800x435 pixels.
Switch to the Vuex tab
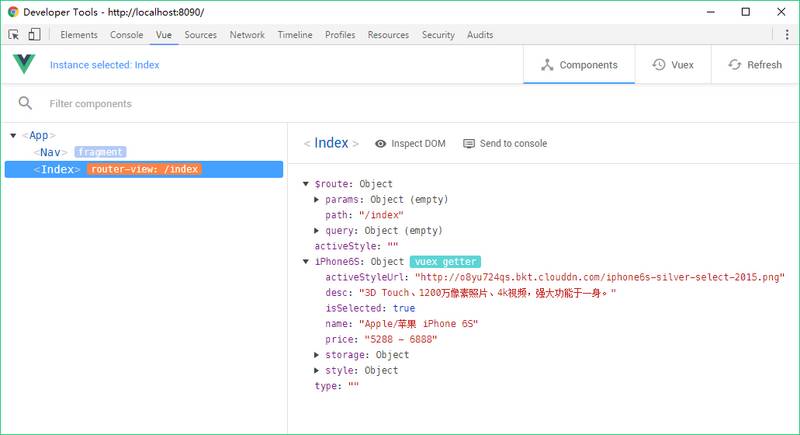point(672,65)
